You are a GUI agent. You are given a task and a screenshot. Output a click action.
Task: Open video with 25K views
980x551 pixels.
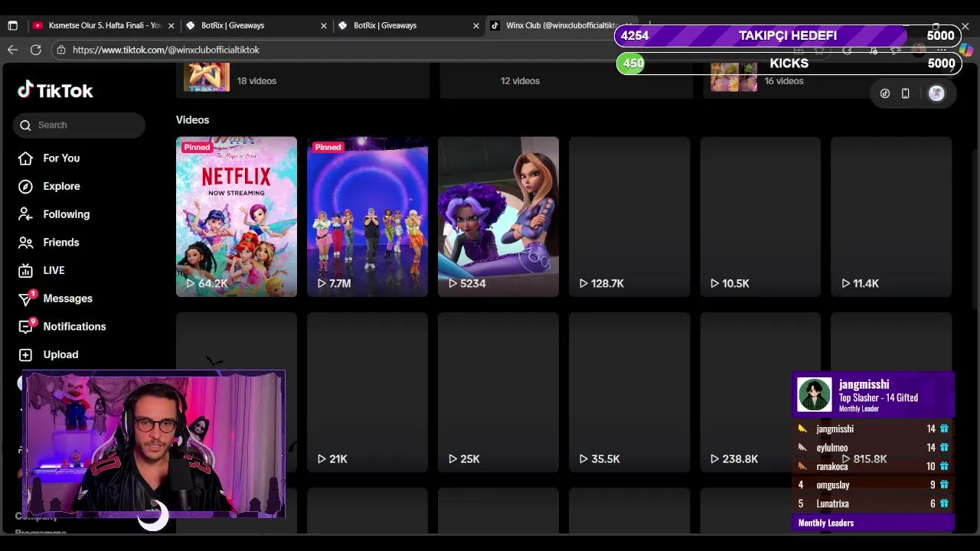pos(498,393)
